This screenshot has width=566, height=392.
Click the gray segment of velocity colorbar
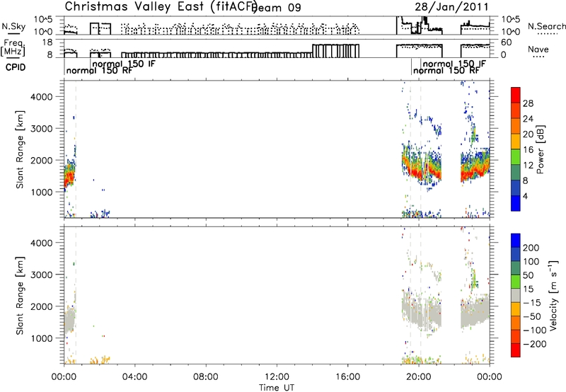(x=516, y=296)
